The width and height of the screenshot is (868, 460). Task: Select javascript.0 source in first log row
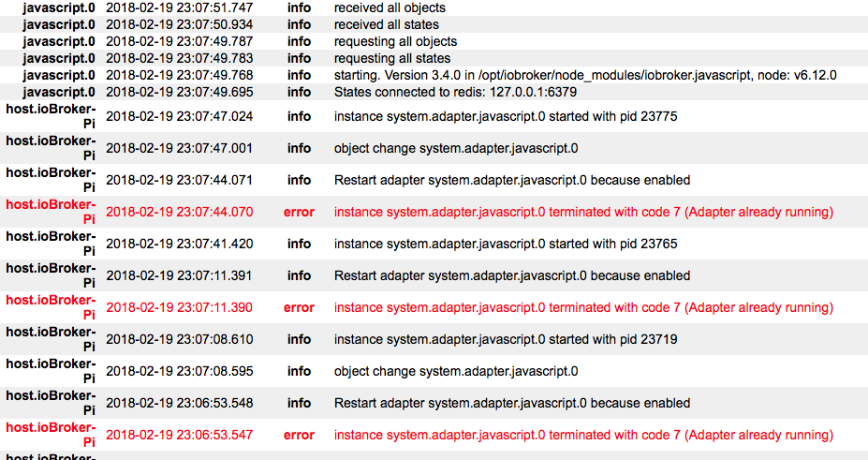coord(59,7)
